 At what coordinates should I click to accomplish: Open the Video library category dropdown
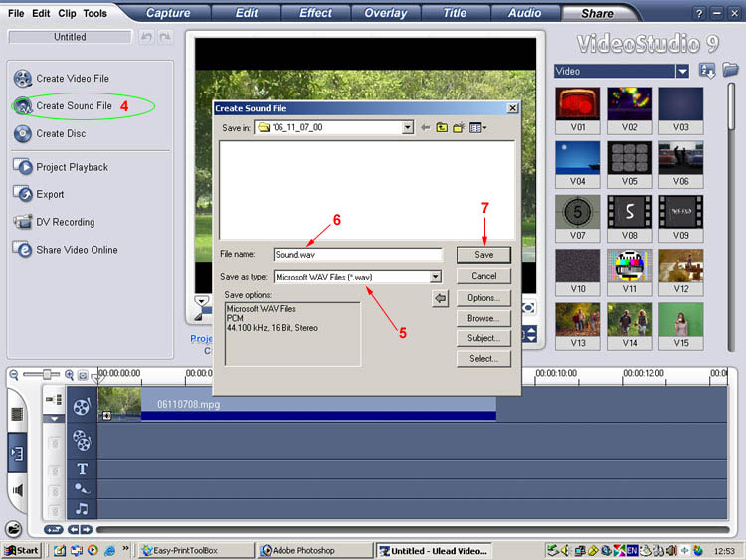point(682,72)
